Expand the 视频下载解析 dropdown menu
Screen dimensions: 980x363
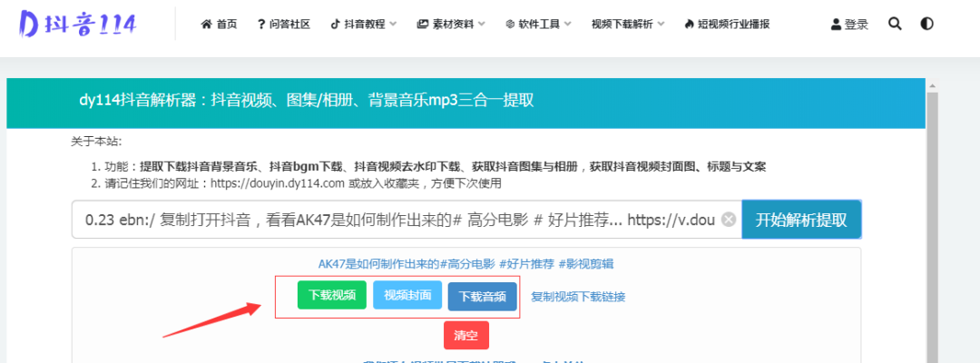point(627,25)
